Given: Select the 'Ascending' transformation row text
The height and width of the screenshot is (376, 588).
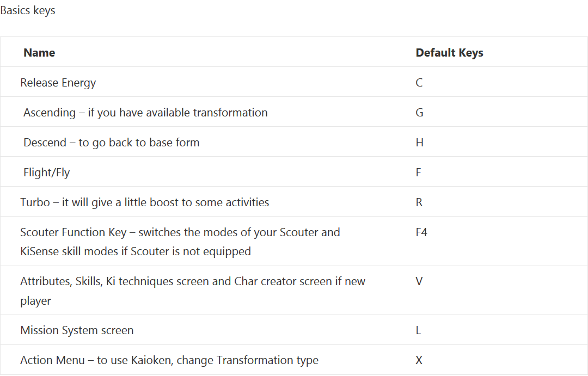Looking at the screenshot, I should click(145, 113).
